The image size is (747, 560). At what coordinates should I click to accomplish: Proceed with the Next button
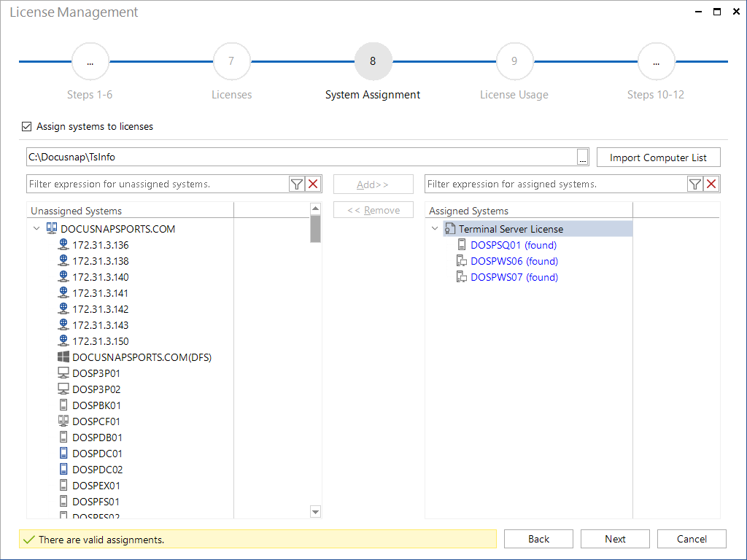615,539
